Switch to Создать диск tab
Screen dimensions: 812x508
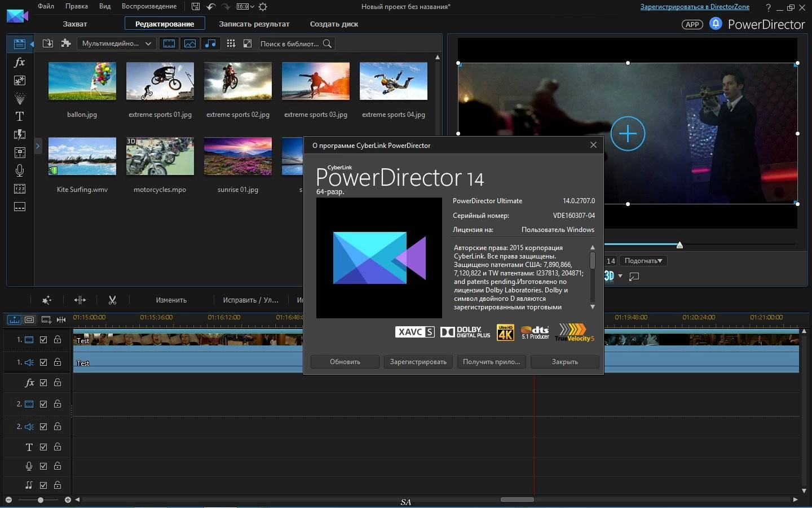tap(334, 24)
